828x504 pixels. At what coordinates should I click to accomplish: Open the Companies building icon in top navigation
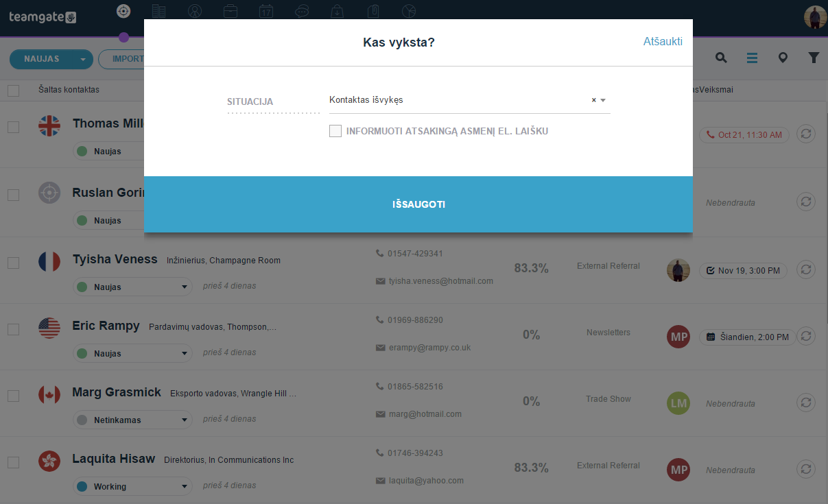[159, 11]
